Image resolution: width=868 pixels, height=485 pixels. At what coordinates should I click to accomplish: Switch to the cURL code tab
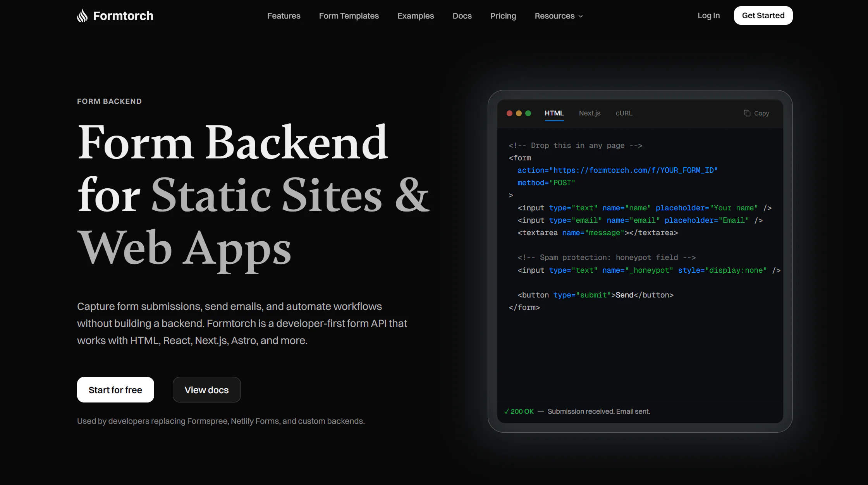(x=624, y=113)
